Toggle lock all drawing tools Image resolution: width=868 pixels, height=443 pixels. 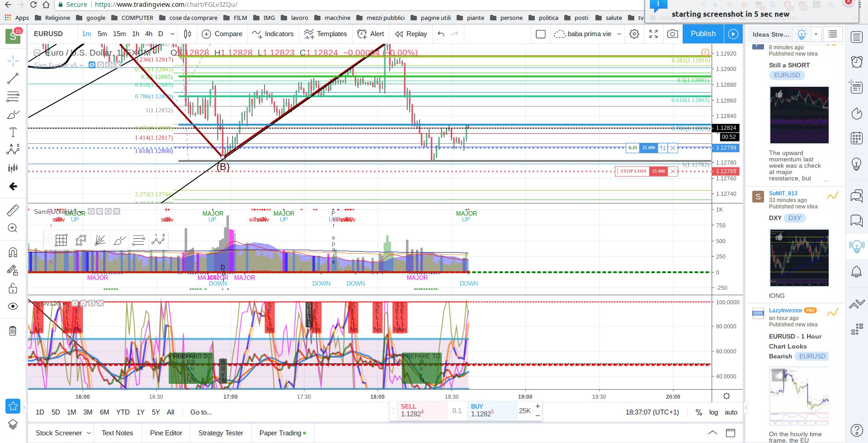13,288
